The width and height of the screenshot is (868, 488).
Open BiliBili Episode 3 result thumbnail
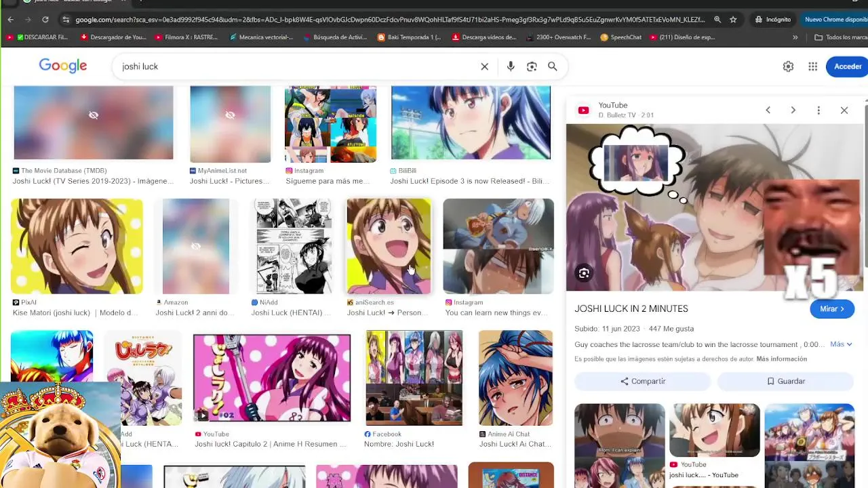click(471, 123)
